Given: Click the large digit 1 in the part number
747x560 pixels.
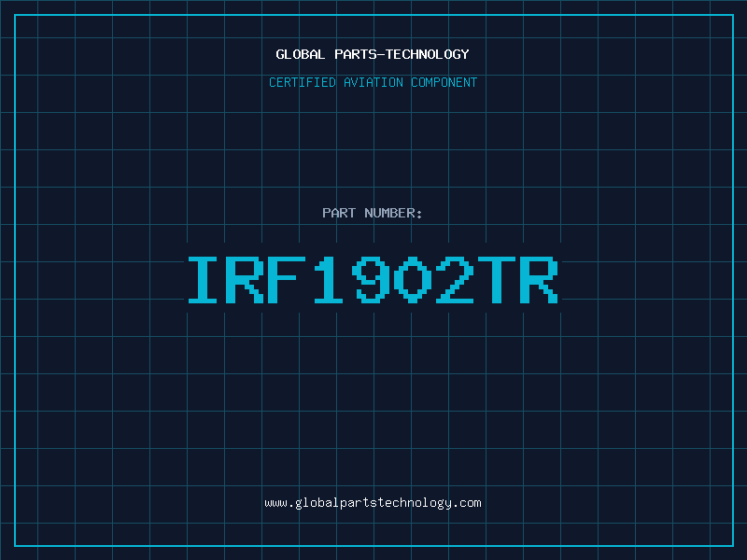Looking at the screenshot, I should pos(328,280).
